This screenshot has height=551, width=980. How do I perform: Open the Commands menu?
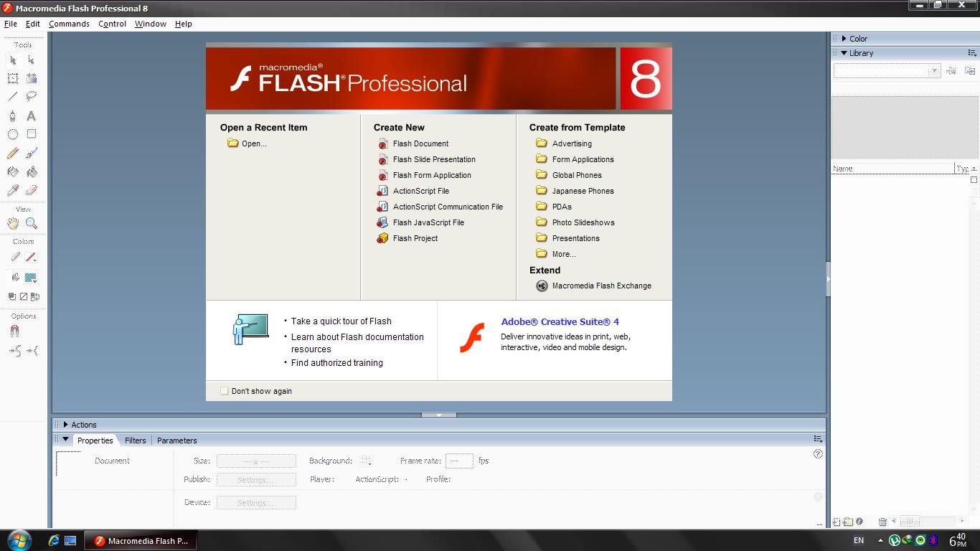click(69, 24)
